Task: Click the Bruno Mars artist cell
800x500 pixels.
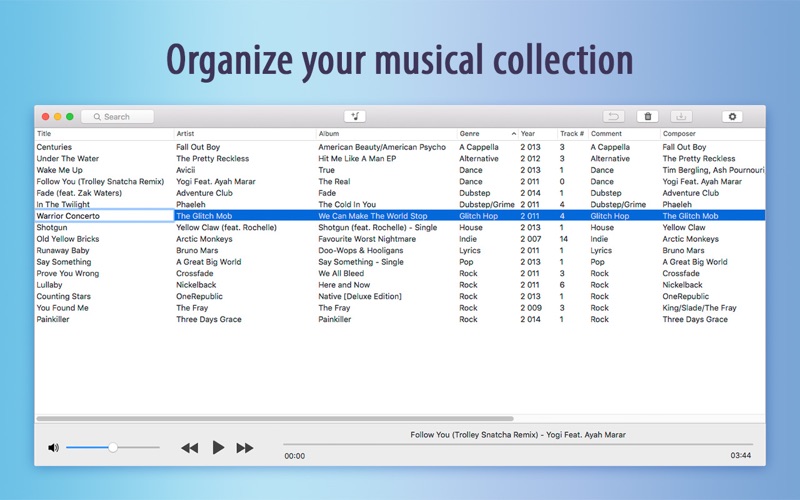Action: point(197,250)
